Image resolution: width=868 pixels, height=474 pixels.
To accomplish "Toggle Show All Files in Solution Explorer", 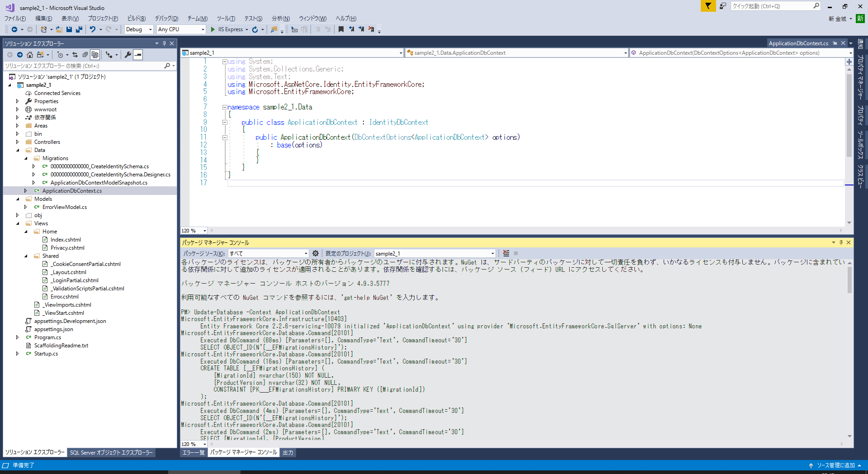I will pyautogui.click(x=95, y=55).
